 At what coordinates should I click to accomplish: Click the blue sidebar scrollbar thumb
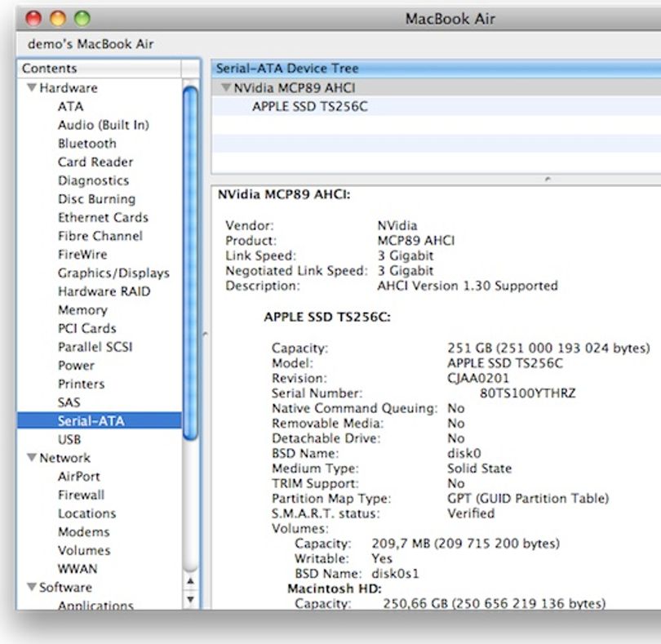click(190, 263)
